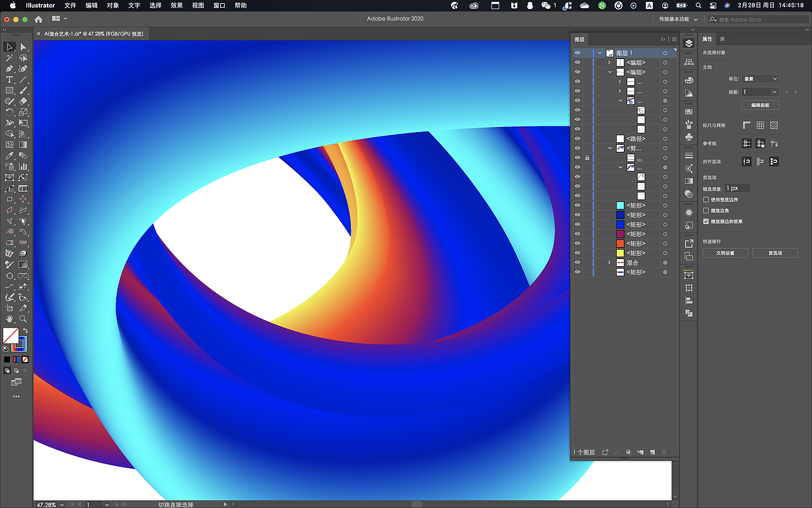
Task: Click the 编辑画板 button
Action: [x=760, y=105]
